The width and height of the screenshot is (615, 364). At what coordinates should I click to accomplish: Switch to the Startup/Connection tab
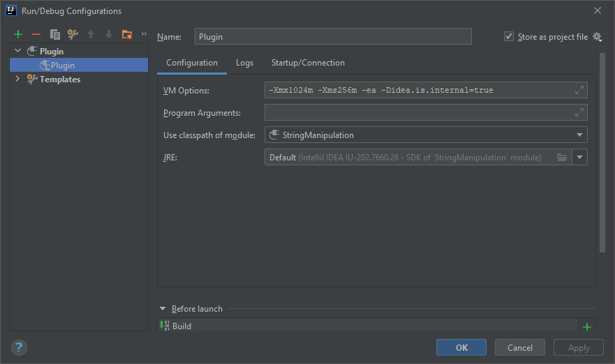point(308,63)
